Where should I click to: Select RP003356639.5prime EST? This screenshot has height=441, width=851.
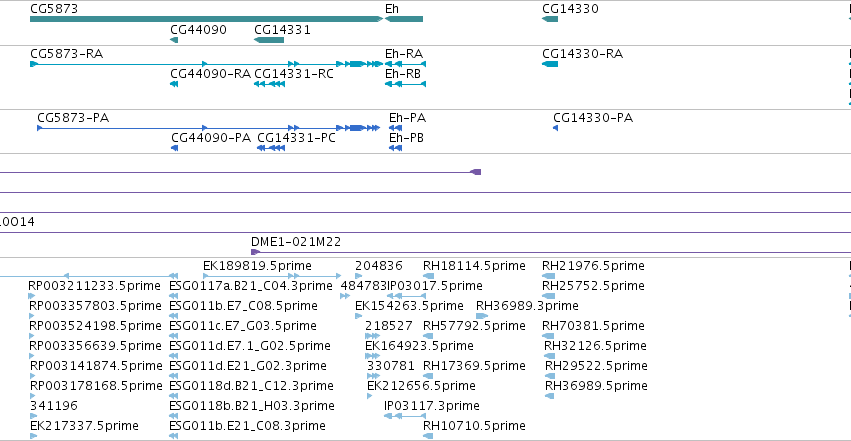(x=33, y=356)
